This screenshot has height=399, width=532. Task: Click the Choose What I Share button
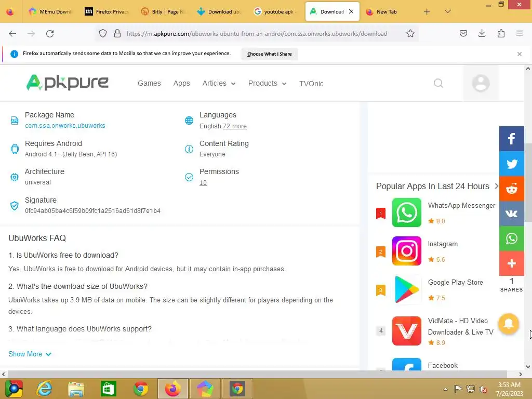click(x=270, y=54)
